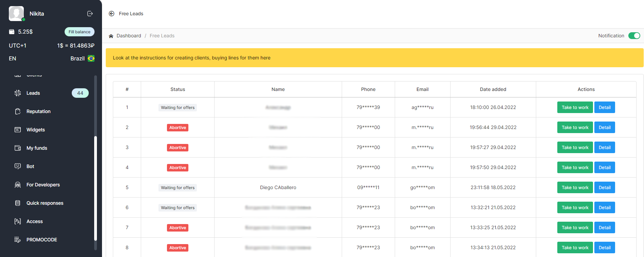The height and width of the screenshot is (257, 644).
Task: Click Take to work for Diego CAballero
Action: click(575, 187)
